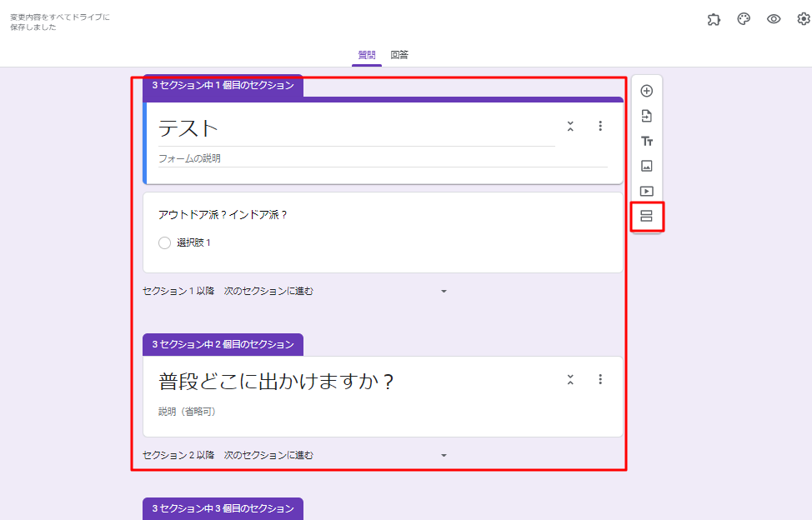Switch to the 質問 tab
The image size is (812, 520).
click(x=367, y=55)
